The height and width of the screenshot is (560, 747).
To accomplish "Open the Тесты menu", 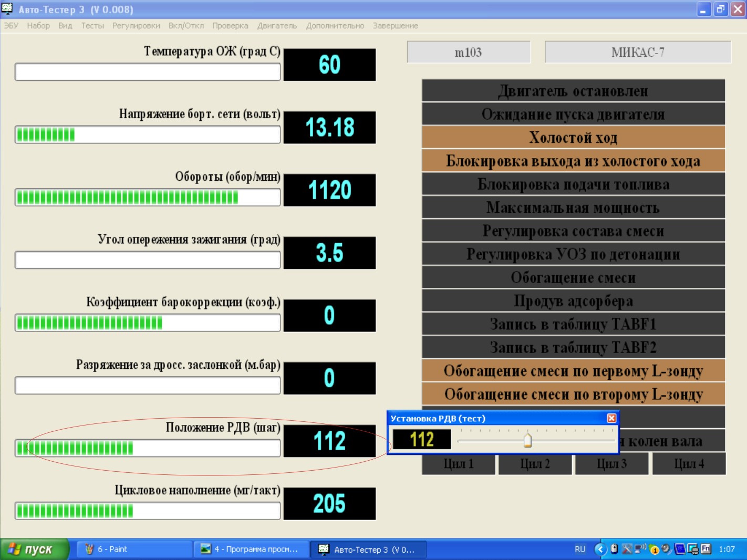I will click(x=92, y=26).
